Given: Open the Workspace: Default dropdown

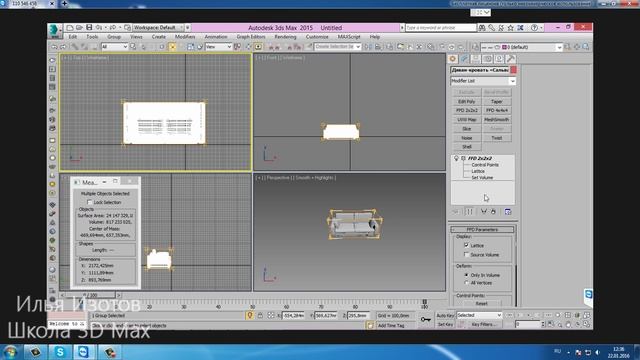Looking at the screenshot, I should click(158, 28).
